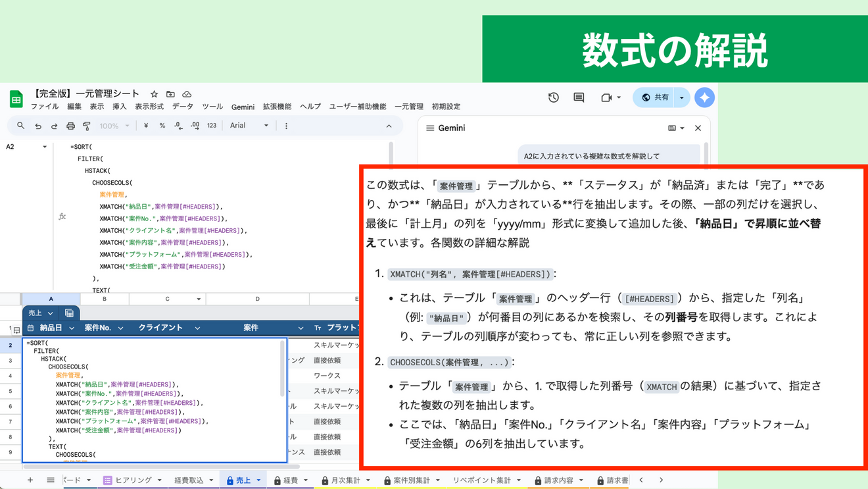Open the Gemini menu in menu bar
868x489 pixels.
click(243, 107)
